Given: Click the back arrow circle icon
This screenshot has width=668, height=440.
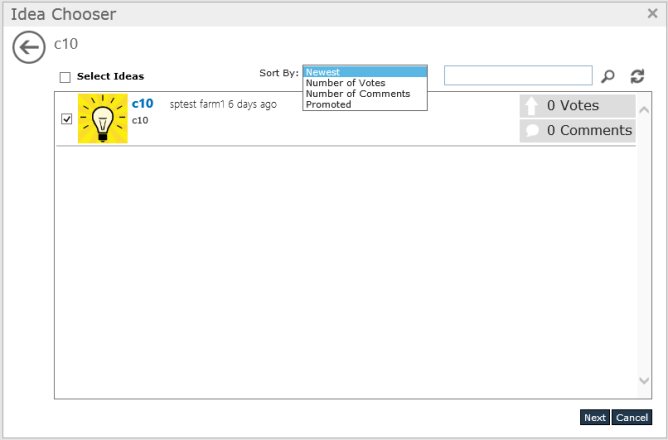Looking at the screenshot, I should (x=30, y=47).
